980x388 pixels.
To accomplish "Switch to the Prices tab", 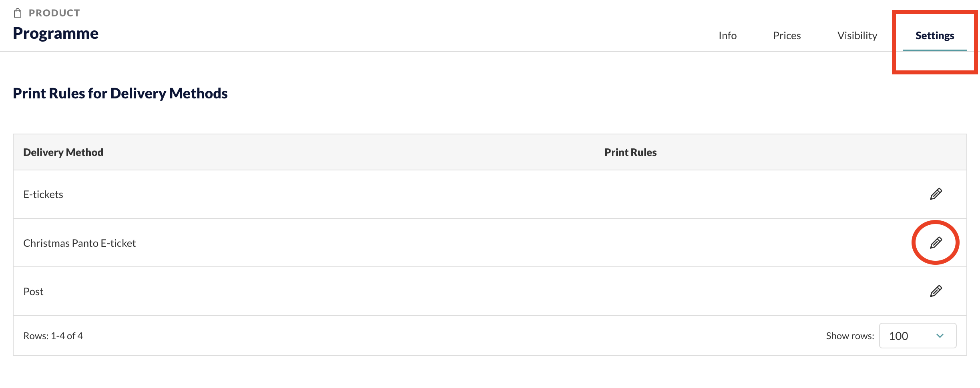I will point(787,36).
